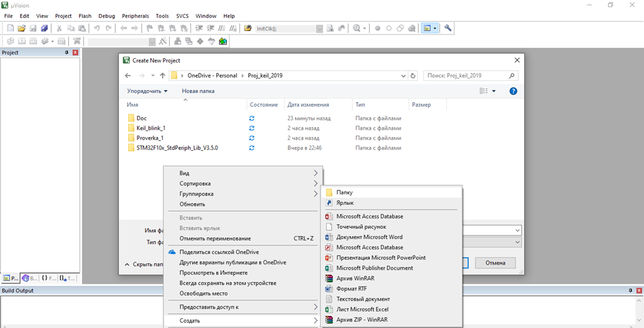This screenshot has width=644, height=328.
Task: Open the Project menu
Action: click(63, 16)
